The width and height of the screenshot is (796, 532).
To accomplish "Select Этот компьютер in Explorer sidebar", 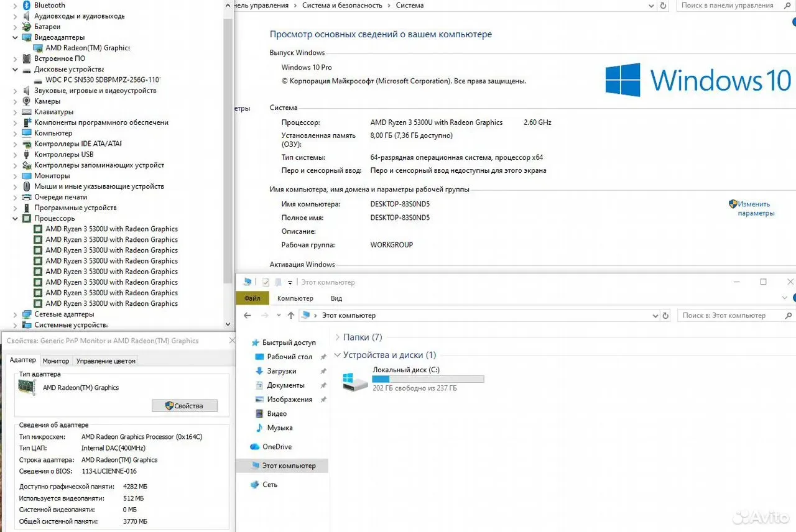I will (282, 465).
